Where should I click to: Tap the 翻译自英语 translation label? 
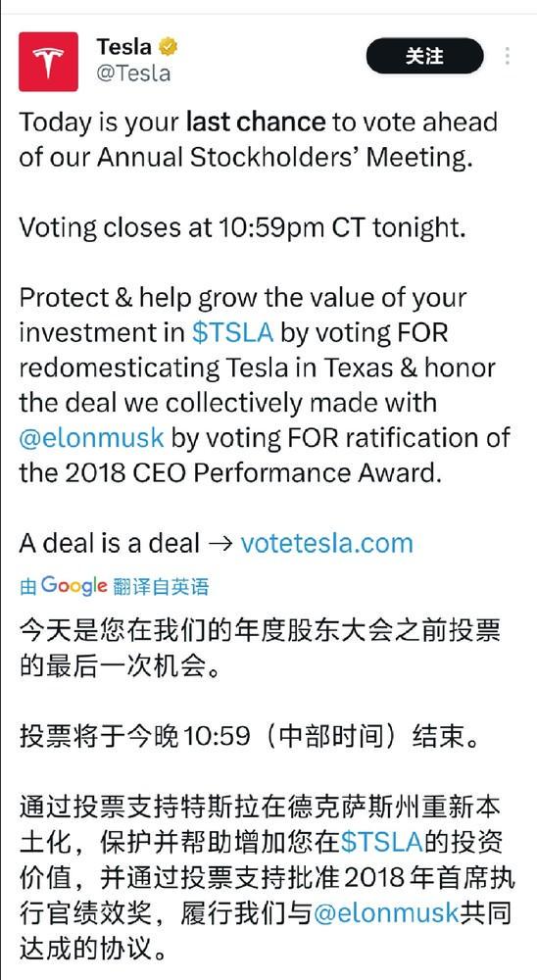[x=162, y=587]
